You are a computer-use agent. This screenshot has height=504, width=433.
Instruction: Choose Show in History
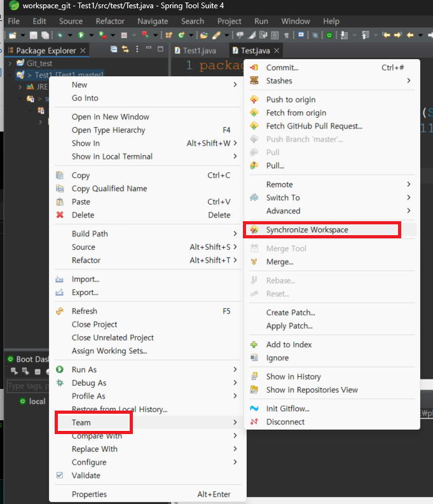coord(331,376)
